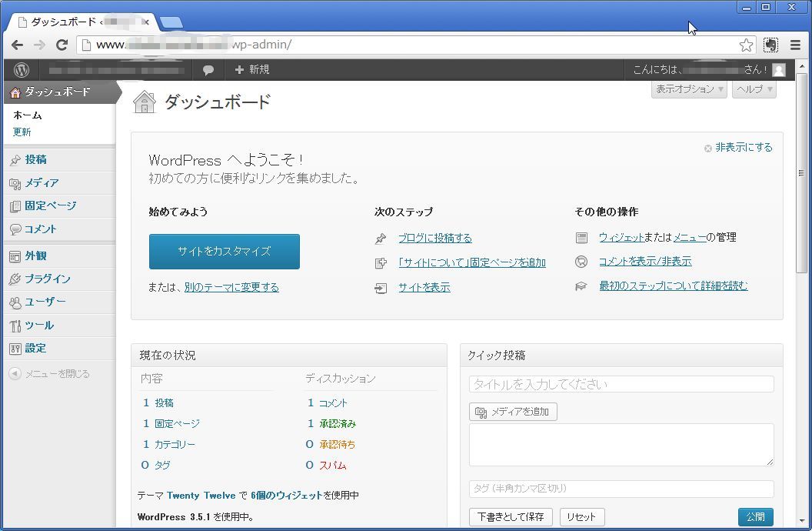Open the こんにちは user account menu
Viewport: 812px width, 531px height.
tap(709, 69)
